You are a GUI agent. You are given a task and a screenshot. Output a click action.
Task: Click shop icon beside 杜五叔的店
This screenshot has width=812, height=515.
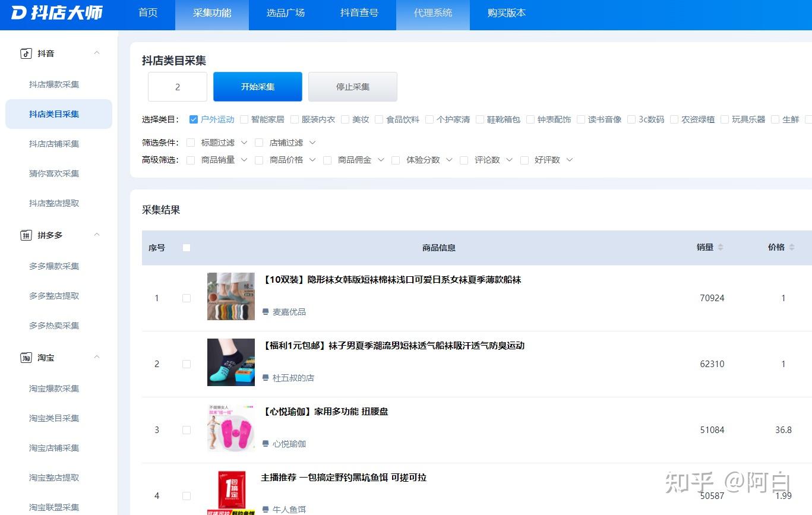coord(266,378)
